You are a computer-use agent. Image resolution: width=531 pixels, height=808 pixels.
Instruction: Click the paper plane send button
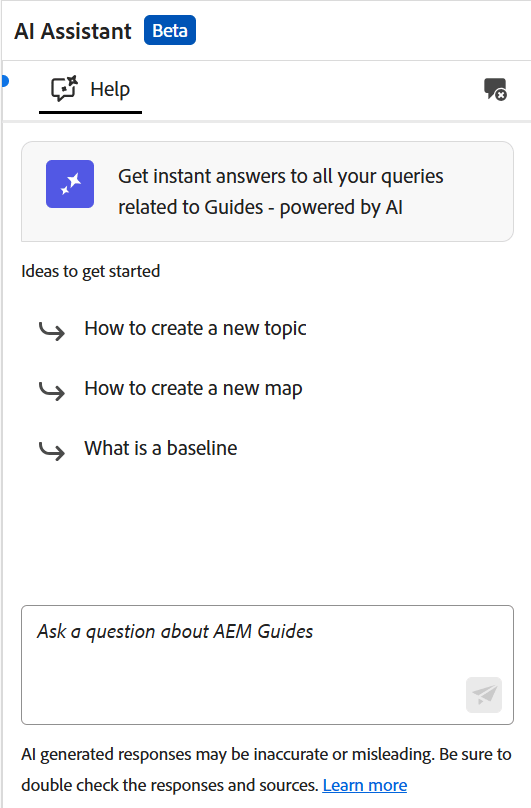point(484,695)
